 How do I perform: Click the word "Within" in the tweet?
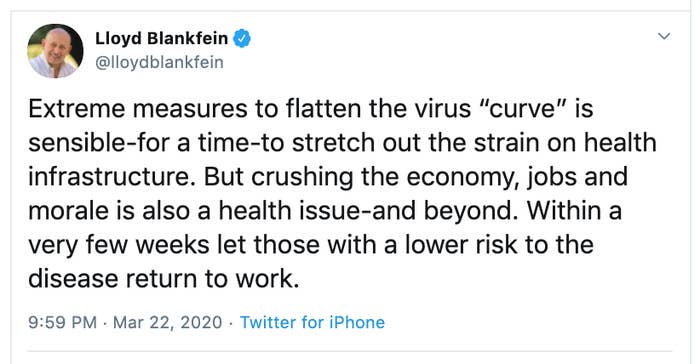[563, 210]
